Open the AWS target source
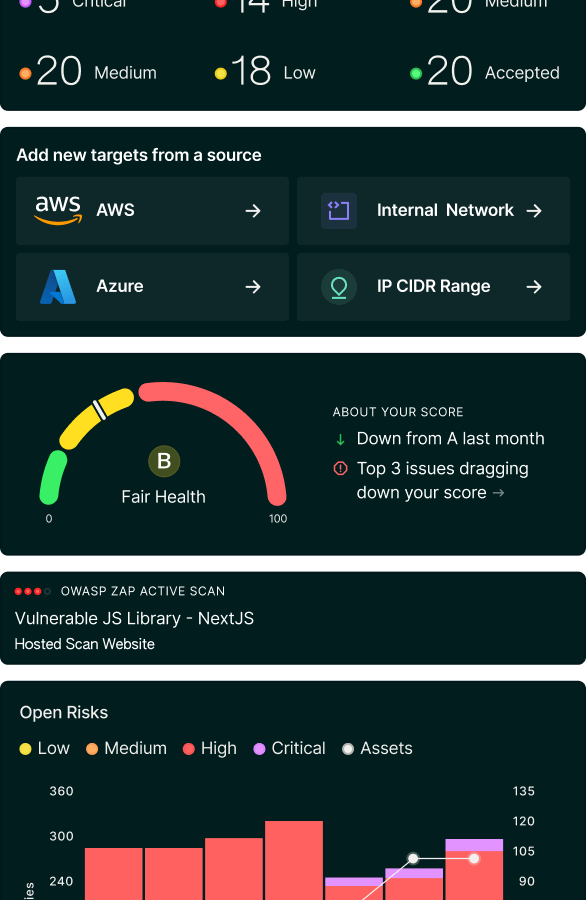The width and height of the screenshot is (586, 900). 152,210
